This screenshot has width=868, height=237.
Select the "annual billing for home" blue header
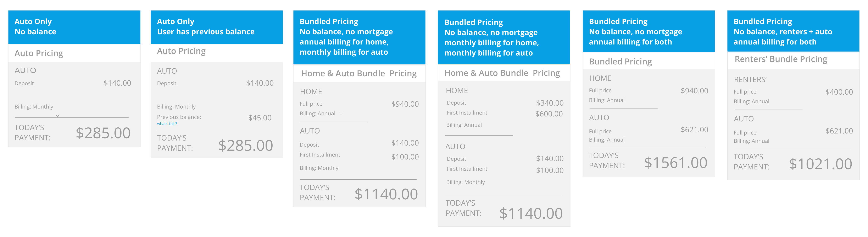359,37
